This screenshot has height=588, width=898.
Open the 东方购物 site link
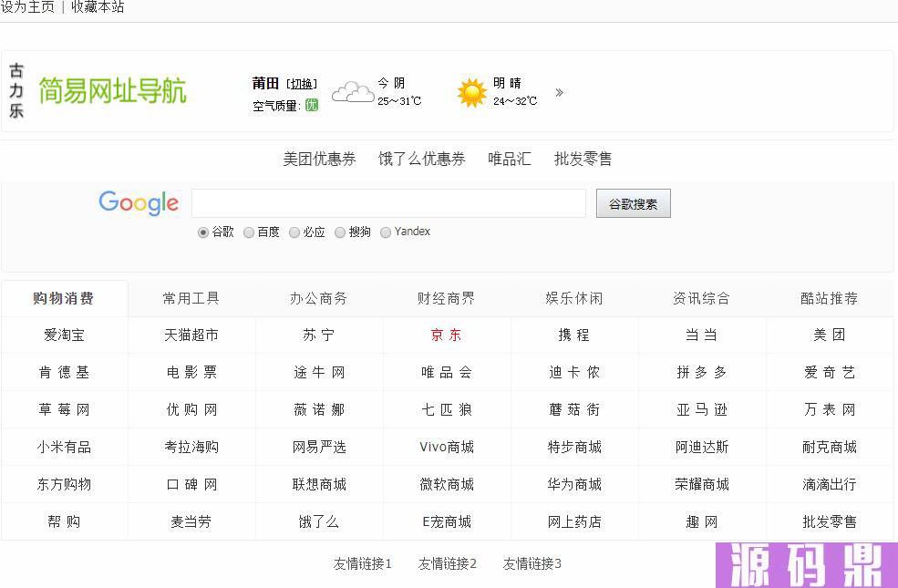click(x=64, y=484)
